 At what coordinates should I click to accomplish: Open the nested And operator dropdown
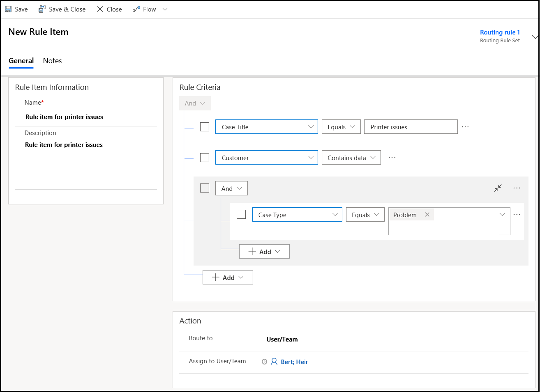pos(231,188)
